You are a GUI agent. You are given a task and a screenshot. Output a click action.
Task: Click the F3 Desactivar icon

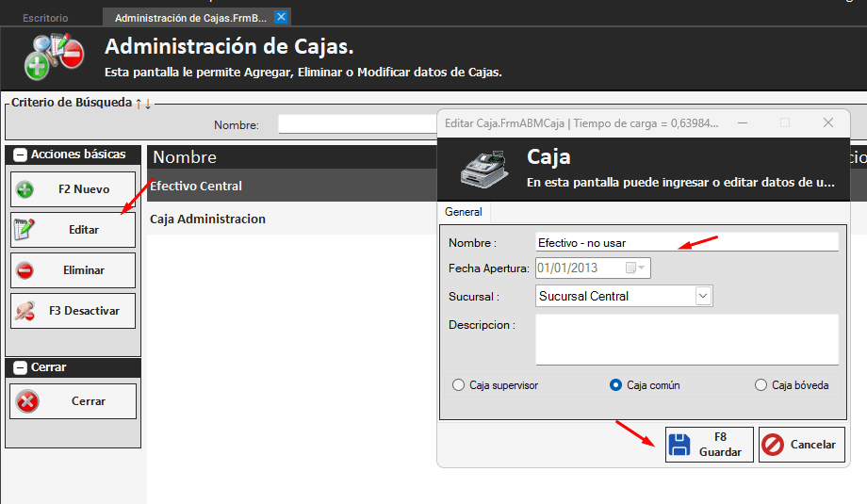tap(25, 310)
